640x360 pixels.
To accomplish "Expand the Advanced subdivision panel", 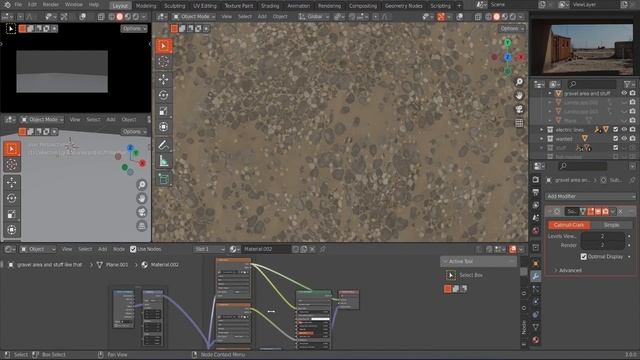I will 567,270.
